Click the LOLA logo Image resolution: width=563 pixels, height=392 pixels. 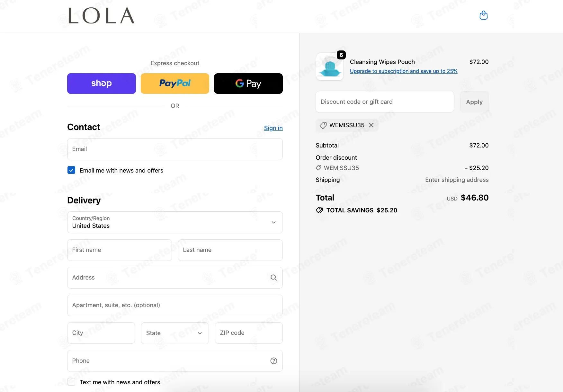coord(101,16)
